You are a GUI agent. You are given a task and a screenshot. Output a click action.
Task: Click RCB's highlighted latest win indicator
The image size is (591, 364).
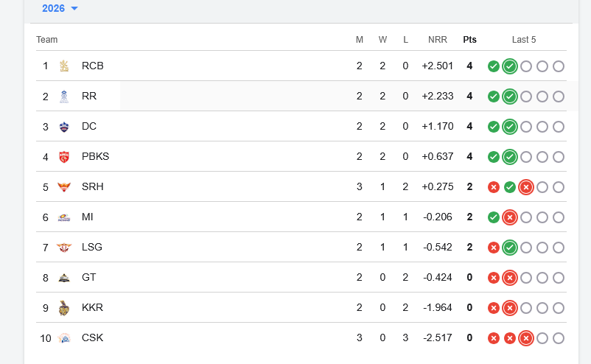point(509,66)
